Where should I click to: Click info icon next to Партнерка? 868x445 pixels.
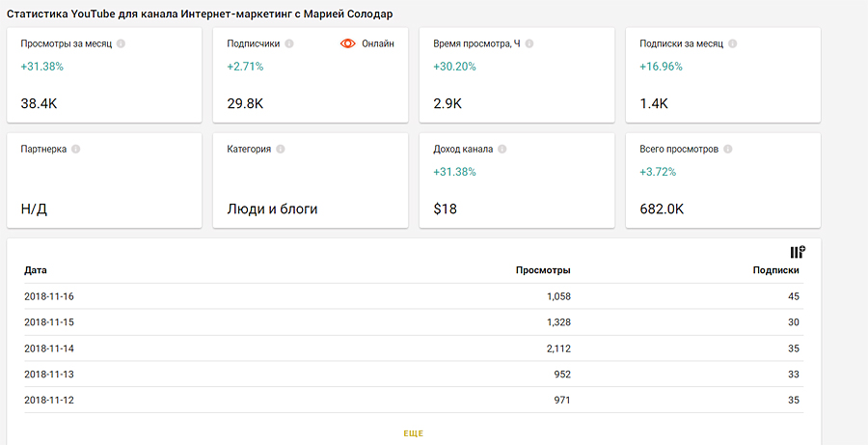coord(75,150)
